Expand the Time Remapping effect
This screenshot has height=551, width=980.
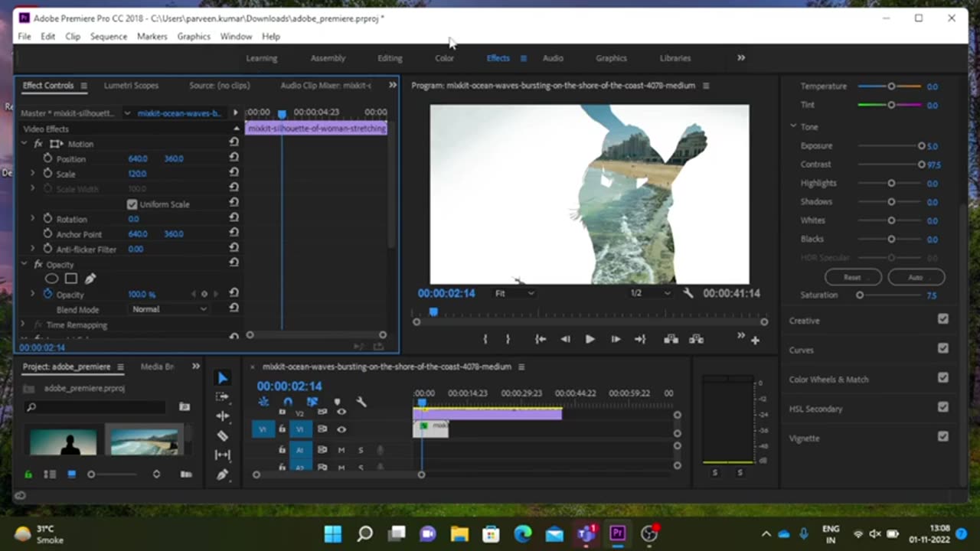[x=24, y=324]
